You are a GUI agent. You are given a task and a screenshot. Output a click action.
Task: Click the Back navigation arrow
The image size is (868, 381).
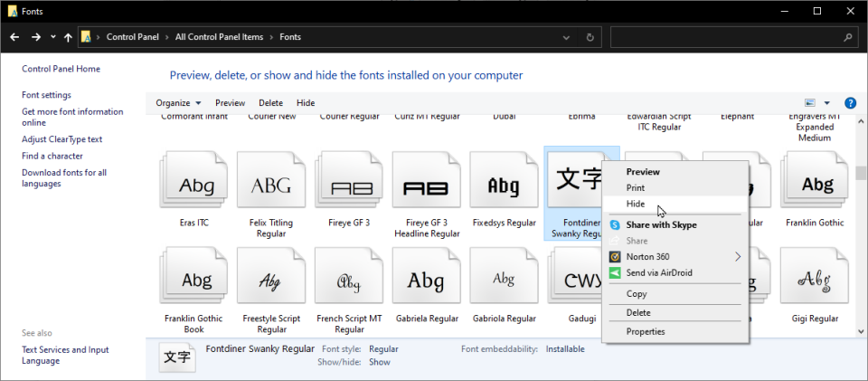click(15, 37)
